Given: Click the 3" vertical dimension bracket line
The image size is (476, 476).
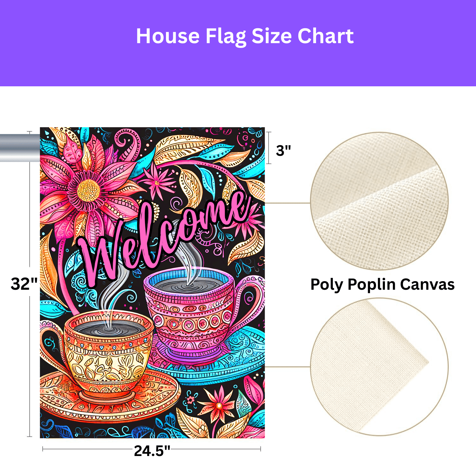Looking at the screenshot, I should click(269, 148).
